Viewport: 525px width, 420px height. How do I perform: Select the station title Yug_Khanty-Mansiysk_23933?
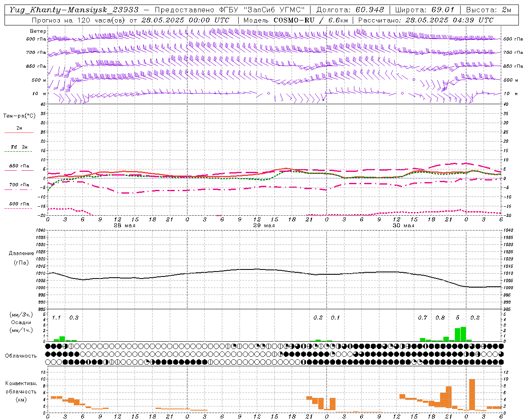coord(74,10)
